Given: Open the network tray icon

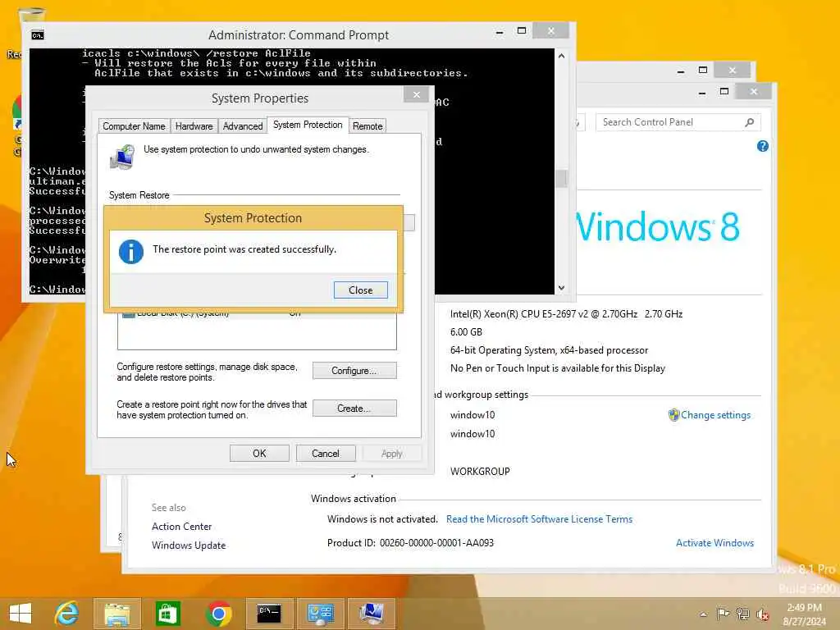Looking at the screenshot, I should coord(742,614).
